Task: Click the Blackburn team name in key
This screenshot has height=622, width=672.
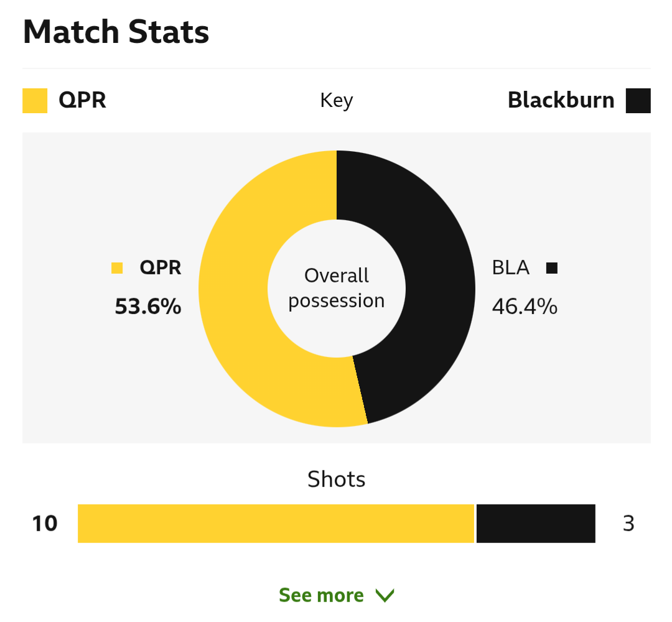Action: (x=561, y=101)
